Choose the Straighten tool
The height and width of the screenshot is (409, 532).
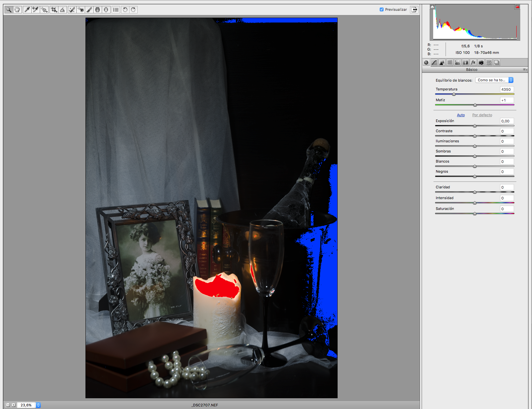(x=62, y=10)
